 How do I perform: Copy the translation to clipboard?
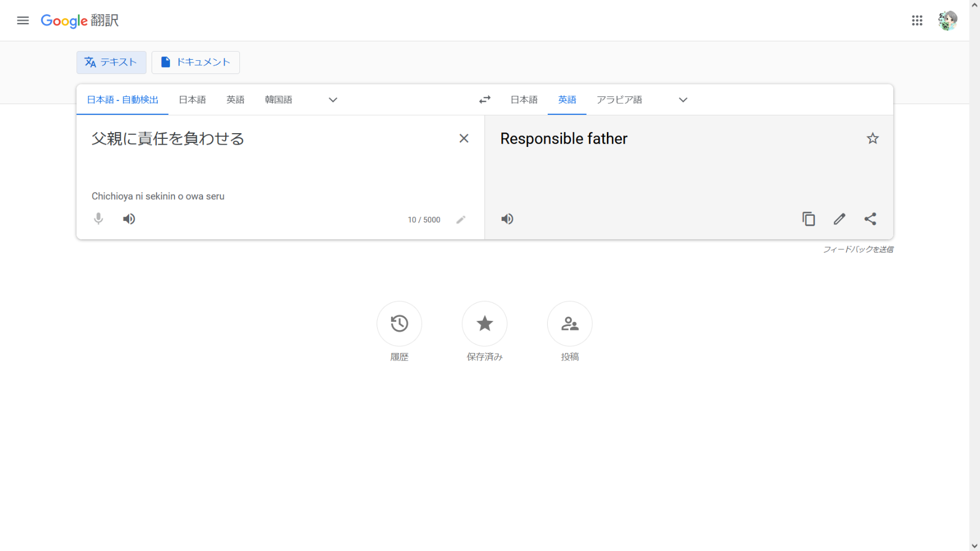tap(808, 219)
